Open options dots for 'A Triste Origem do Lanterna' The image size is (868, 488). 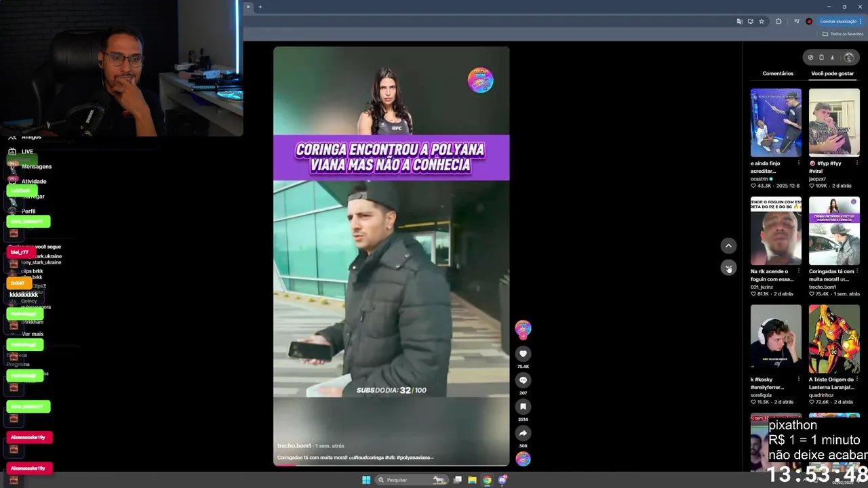point(856,380)
